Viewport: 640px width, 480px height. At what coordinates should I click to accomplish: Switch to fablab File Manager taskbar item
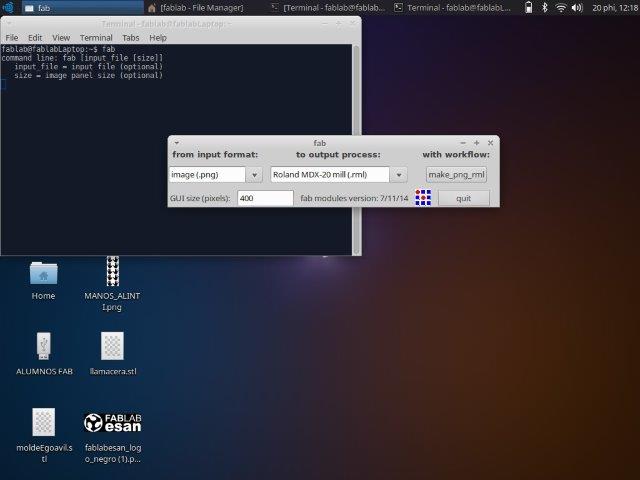click(x=205, y=7)
